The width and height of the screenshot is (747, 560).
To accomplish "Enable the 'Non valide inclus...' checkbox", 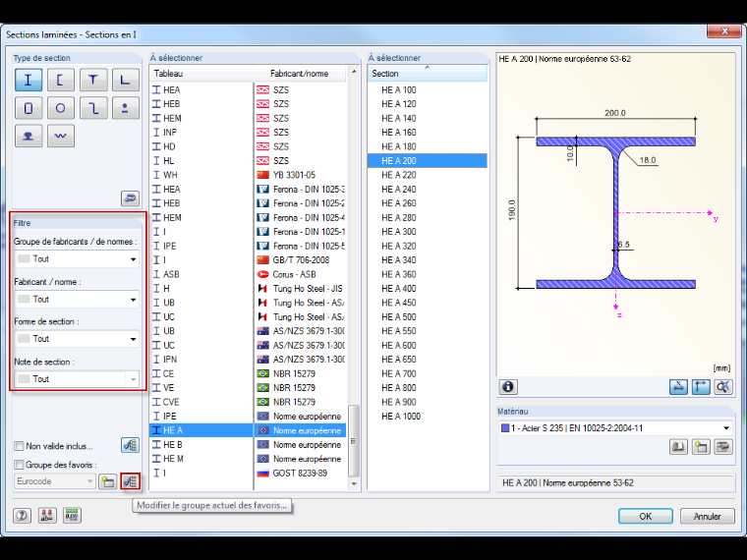I will pos(19,446).
